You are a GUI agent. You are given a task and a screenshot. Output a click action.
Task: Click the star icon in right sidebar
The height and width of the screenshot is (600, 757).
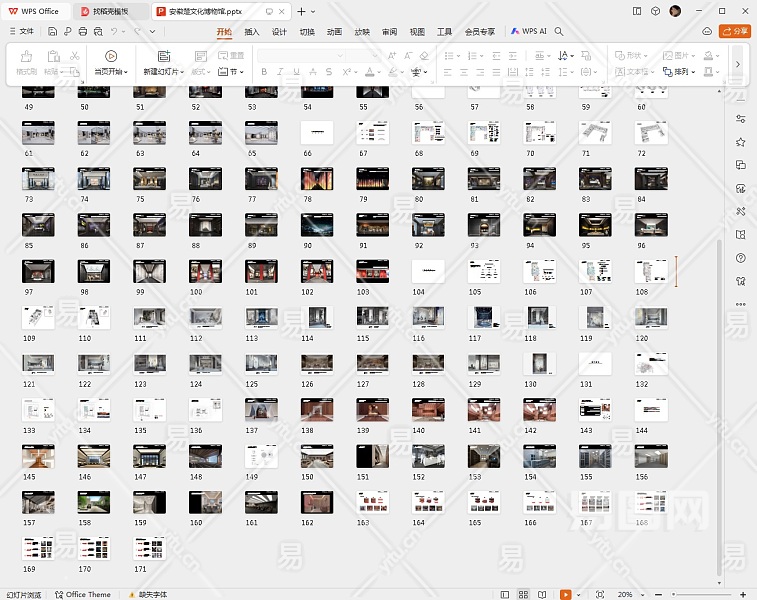click(x=740, y=143)
